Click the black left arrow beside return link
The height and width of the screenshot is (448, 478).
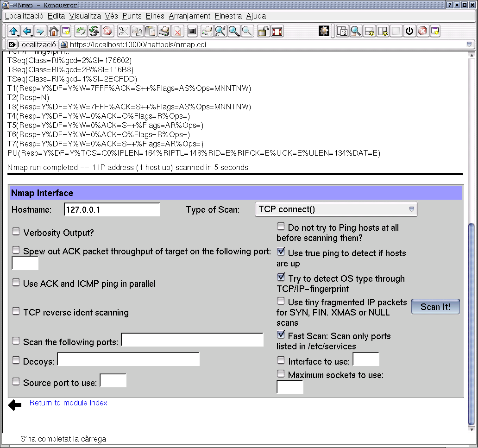[15, 405]
